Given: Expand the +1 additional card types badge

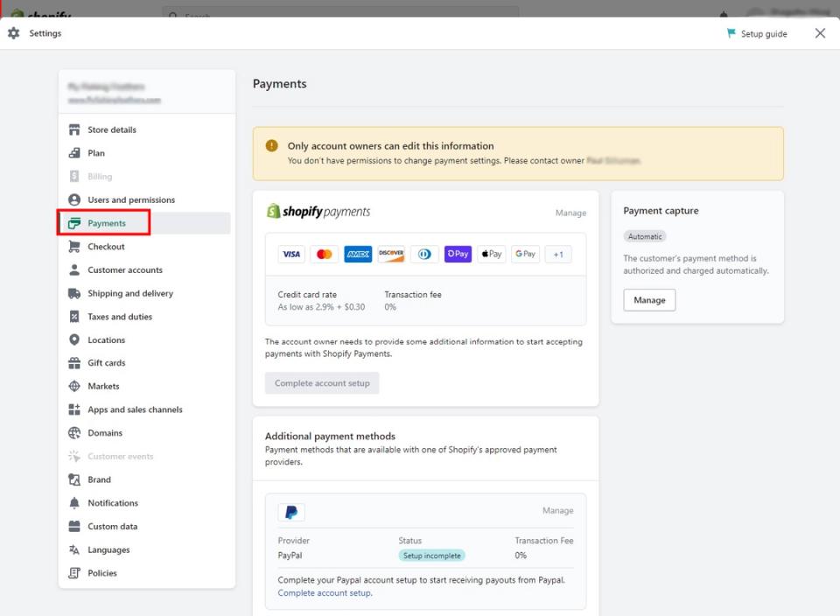Looking at the screenshot, I should tap(558, 254).
